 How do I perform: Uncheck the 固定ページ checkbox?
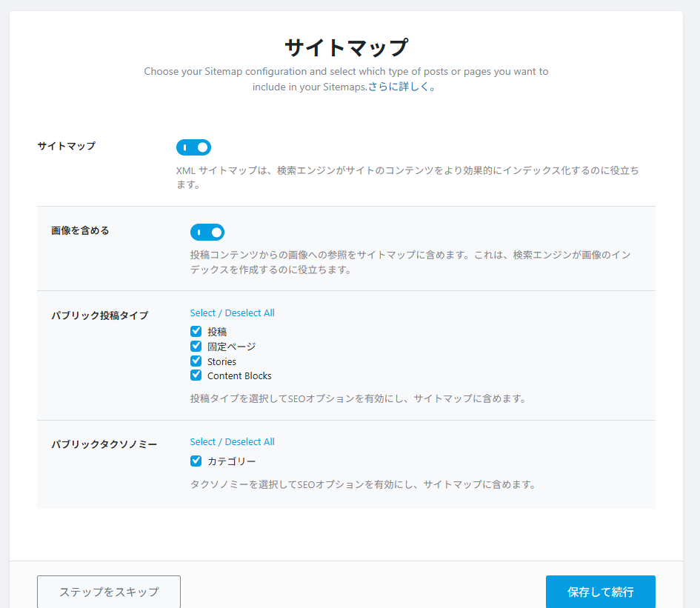click(x=196, y=347)
